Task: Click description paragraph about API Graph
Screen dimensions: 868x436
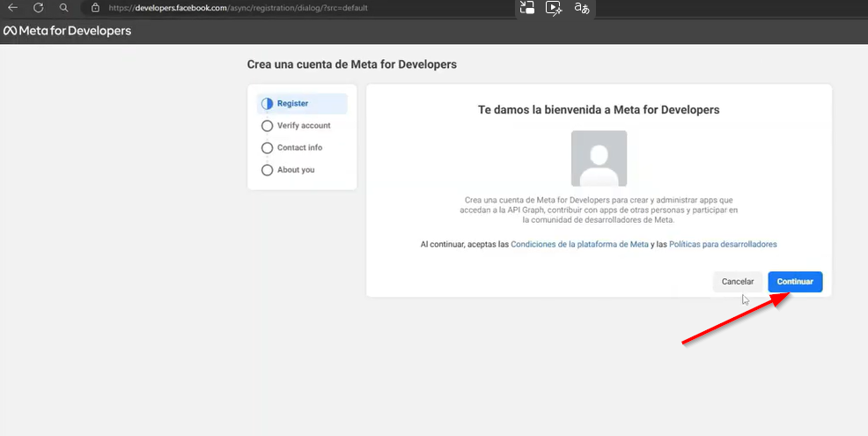Action: pyautogui.click(x=599, y=210)
